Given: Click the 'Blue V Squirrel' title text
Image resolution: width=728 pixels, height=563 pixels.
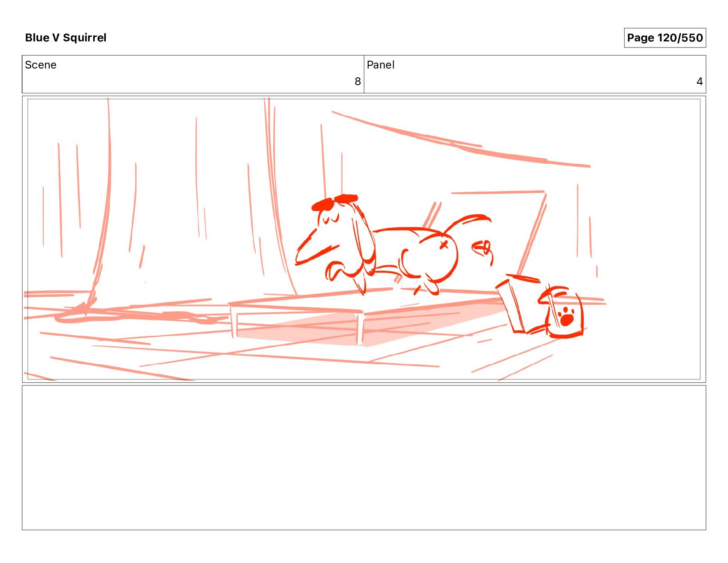Looking at the screenshot, I should pos(66,38).
